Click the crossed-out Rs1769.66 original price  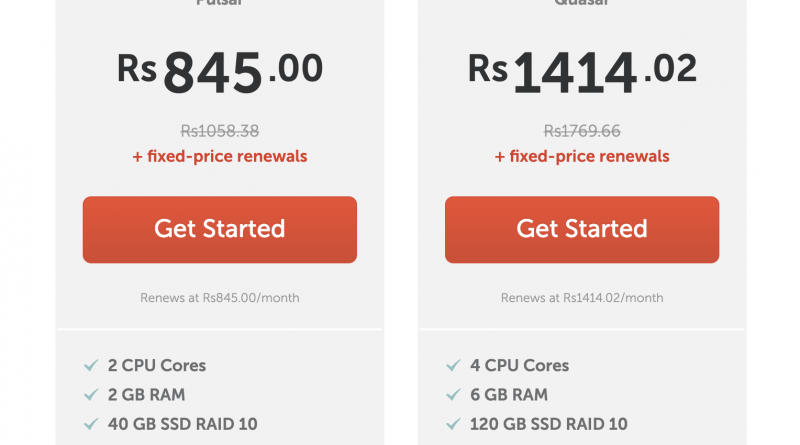point(581,130)
